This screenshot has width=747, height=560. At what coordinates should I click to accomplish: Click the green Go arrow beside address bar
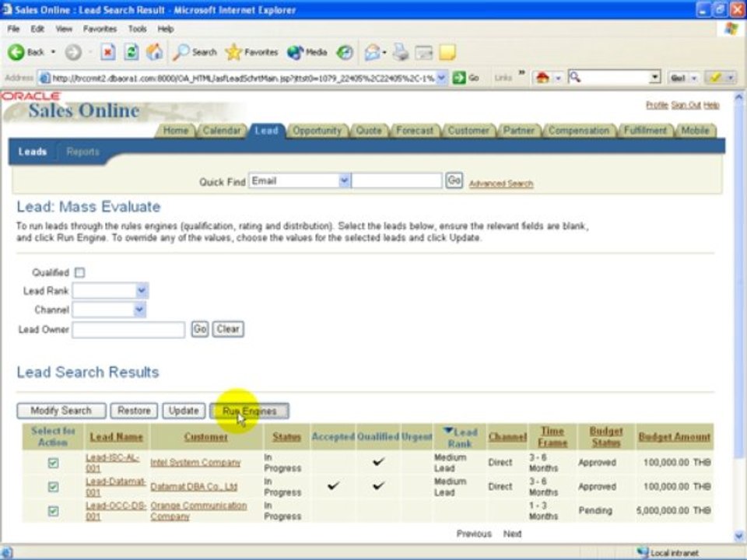click(459, 78)
